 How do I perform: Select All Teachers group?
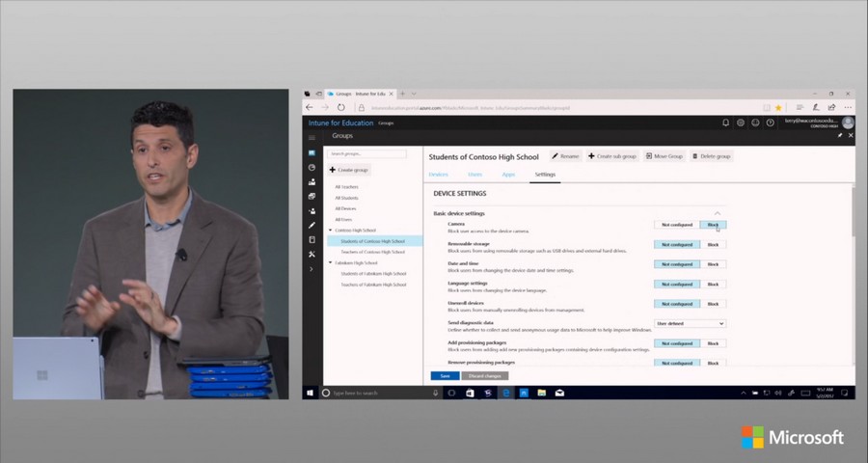(x=346, y=186)
